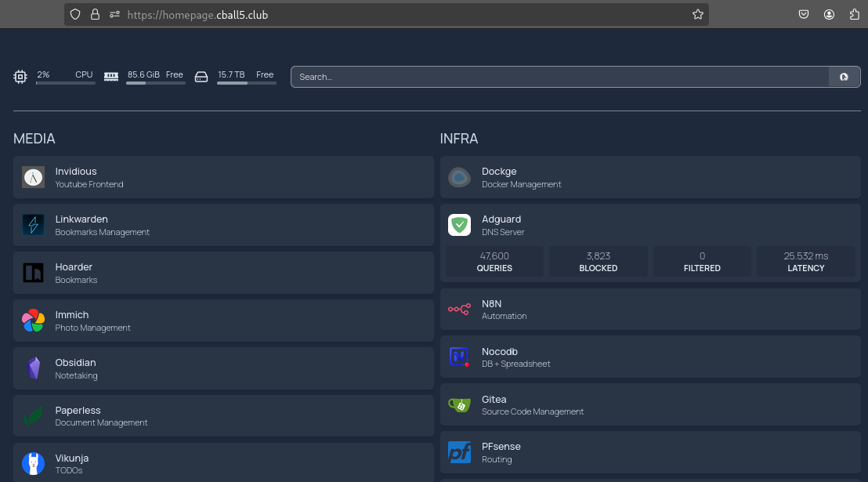Click Adguard 3,823 BLOCKED stat

tap(599, 262)
